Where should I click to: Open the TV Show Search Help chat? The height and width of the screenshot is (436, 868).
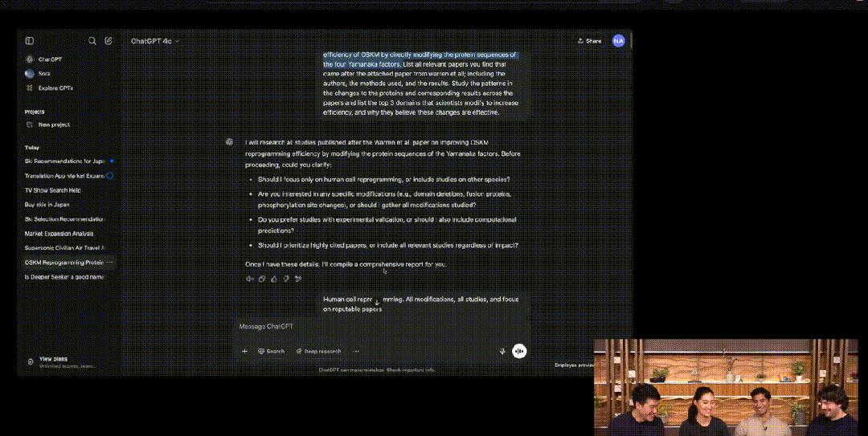69,190
